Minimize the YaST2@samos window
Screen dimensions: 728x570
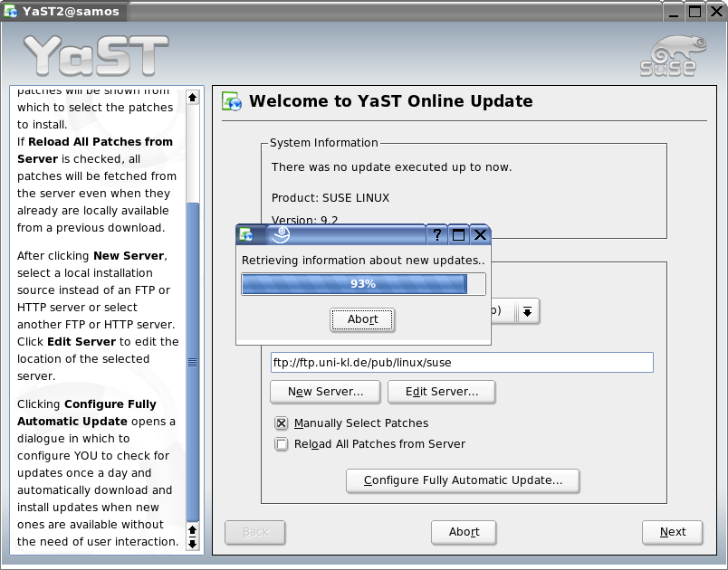coord(674,12)
